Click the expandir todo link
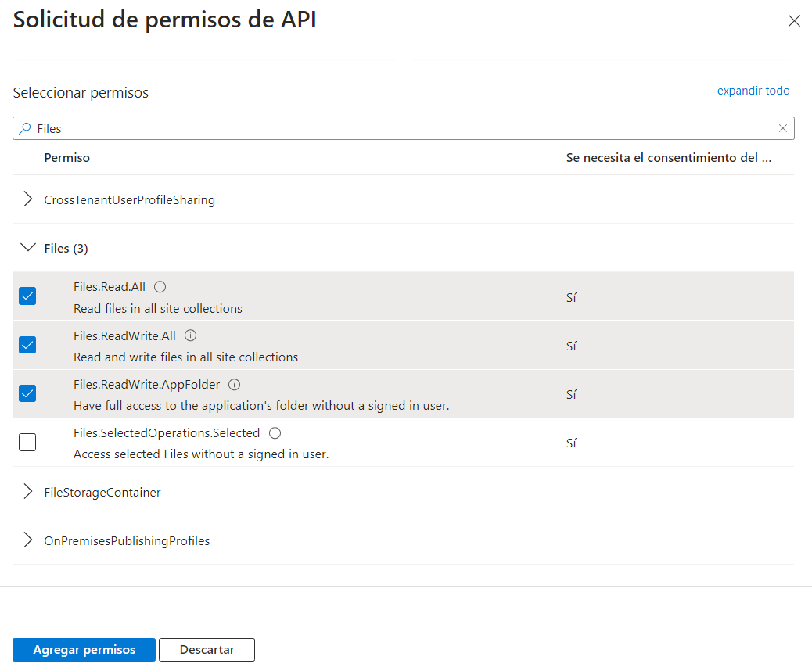 [753, 91]
